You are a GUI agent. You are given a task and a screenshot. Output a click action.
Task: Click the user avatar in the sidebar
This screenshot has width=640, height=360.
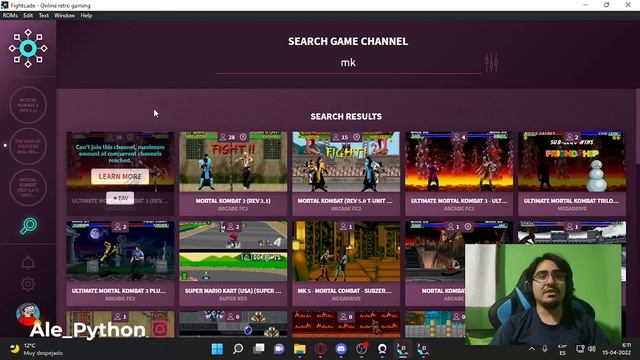click(x=28, y=313)
